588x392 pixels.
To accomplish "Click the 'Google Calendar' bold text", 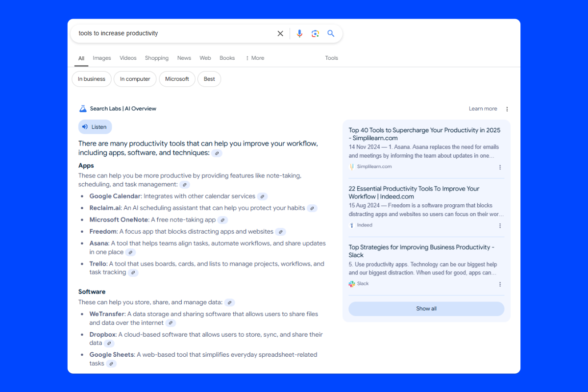I will pyautogui.click(x=115, y=196).
